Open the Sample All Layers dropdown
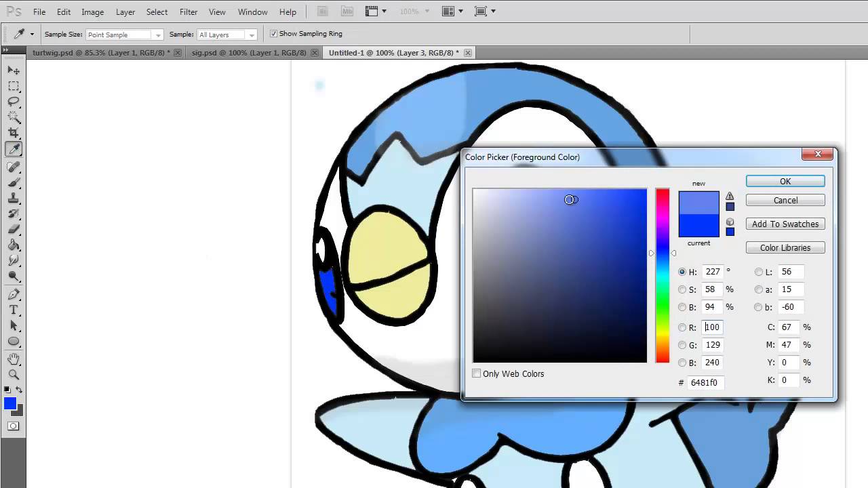868x488 pixels. pyautogui.click(x=226, y=35)
